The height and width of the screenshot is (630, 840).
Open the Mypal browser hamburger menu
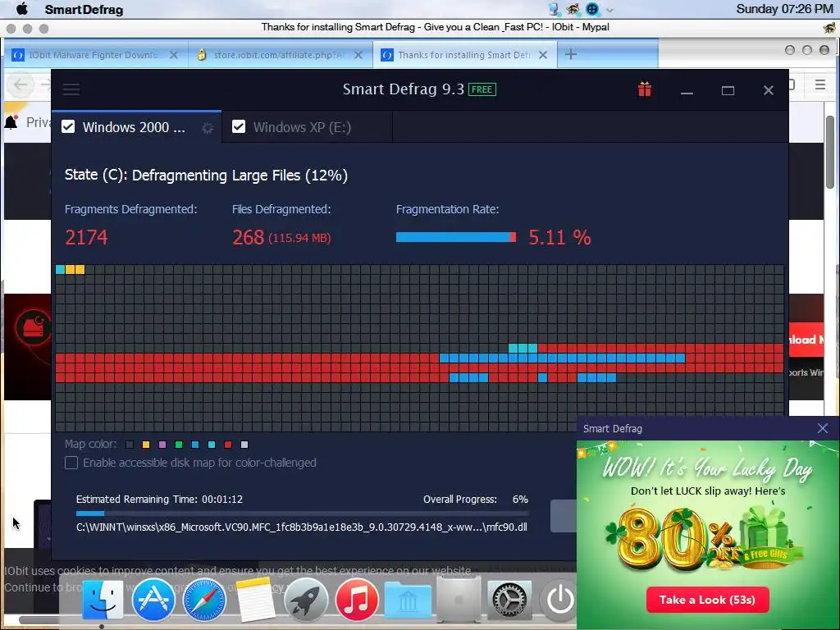coord(819,84)
